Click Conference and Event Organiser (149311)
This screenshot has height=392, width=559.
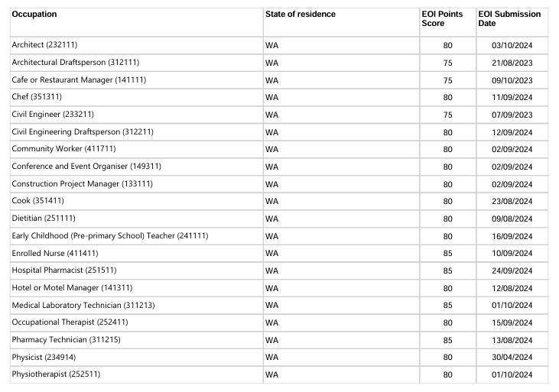[x=86, y=166]
